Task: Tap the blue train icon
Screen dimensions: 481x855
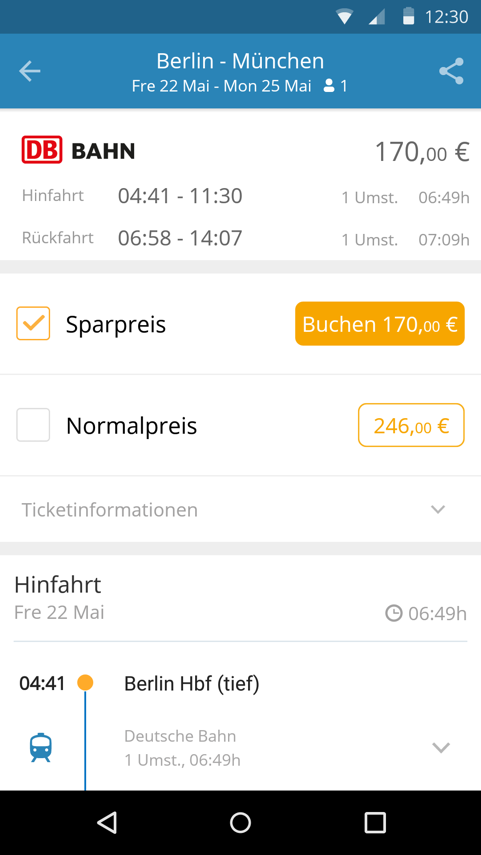Action: (x=41, y=748)
